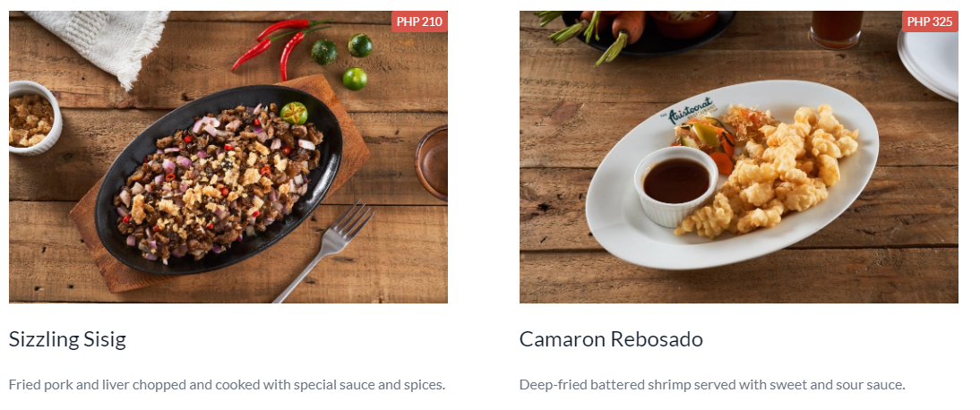Click the stacked white plates at the photo edge

pyautogui.click(x=929, y=63)
